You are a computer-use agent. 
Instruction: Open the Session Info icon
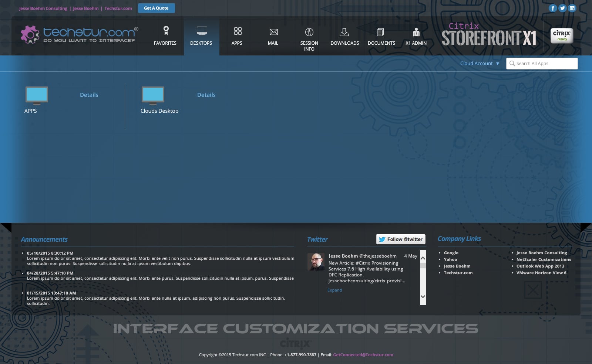(309, 32)
